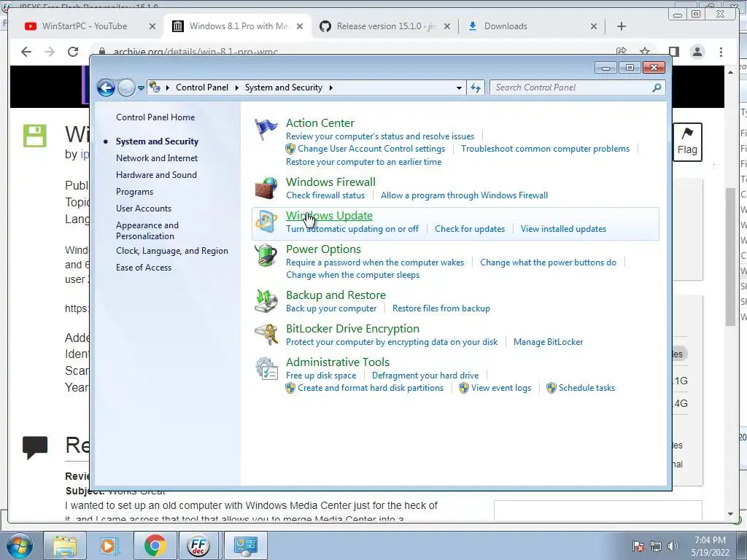Open Windows Firewall brick wall icon

pos(266,188)
